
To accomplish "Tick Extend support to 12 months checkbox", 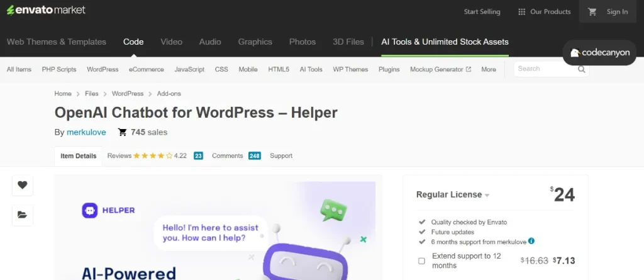I will coord(421,260).
